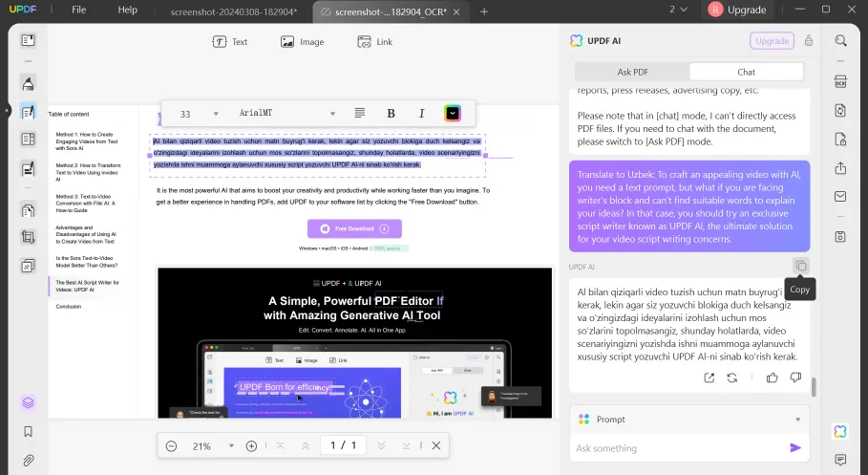This screenshot has height=475, width=868.
Task: Open the File menu
Action: 78,10
